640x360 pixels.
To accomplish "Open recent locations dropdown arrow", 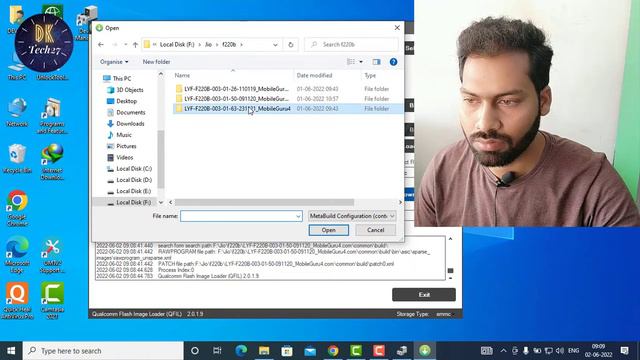I will 125,44.
